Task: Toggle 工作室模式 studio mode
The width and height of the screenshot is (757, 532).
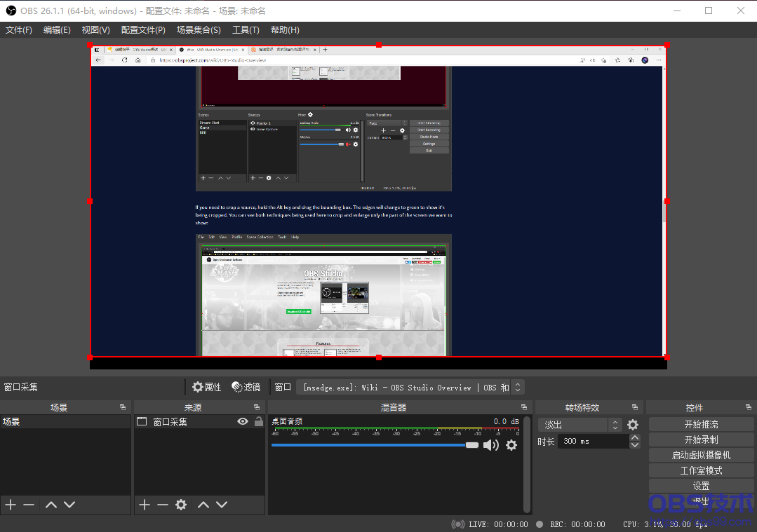Action: (701, 470)
